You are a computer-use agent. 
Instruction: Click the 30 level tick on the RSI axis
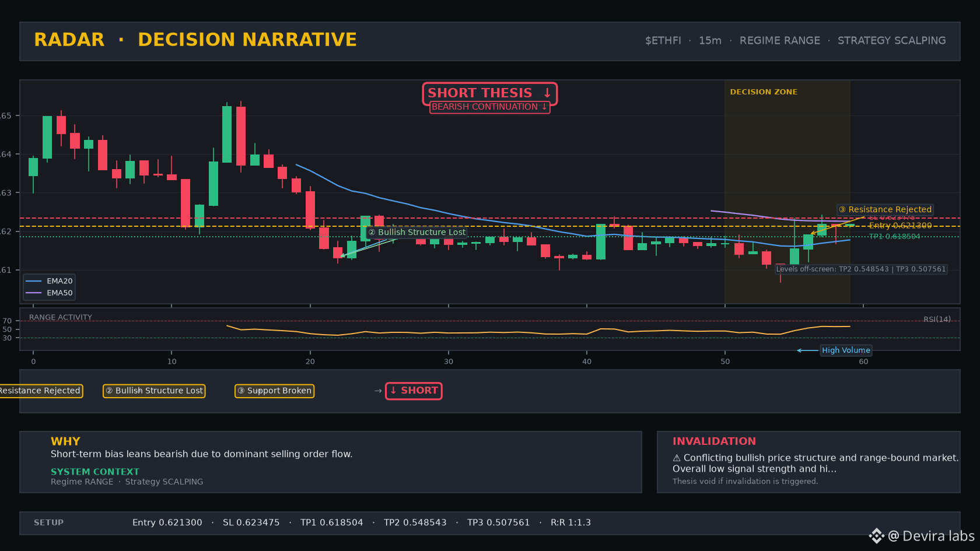tap(7, 338)
